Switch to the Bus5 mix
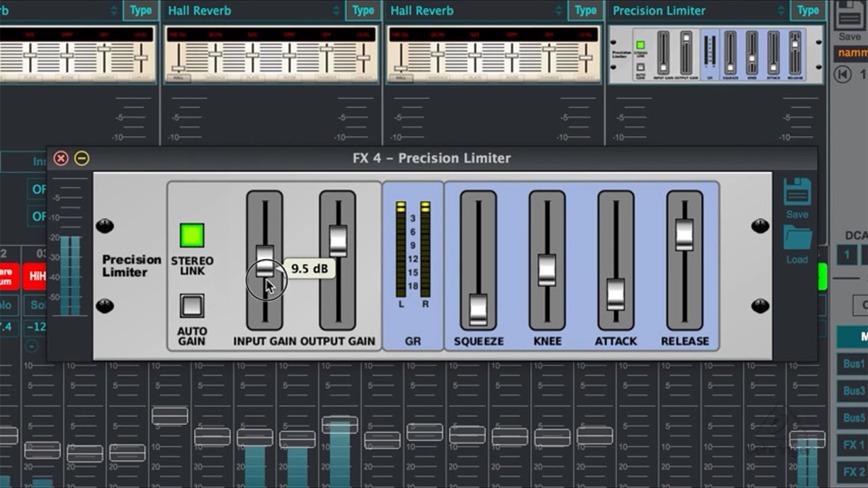This screenshot has width=868, height=488. pos(854,418)
